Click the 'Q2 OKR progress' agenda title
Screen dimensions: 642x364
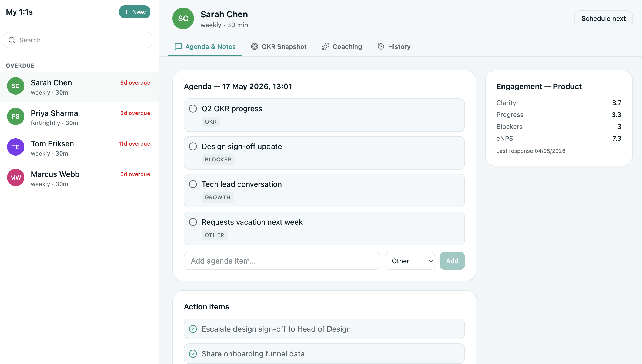(x=232, y=109)
